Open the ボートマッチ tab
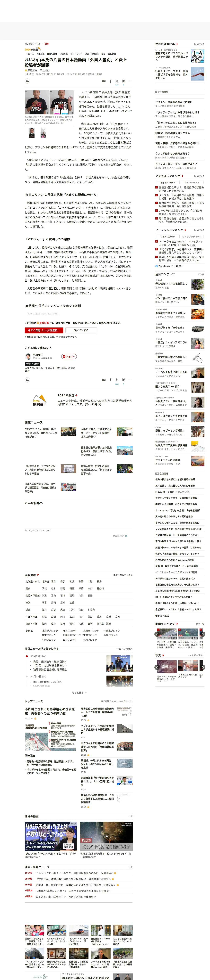Screen dimensions: 210x980 click(x=76, y=54)
